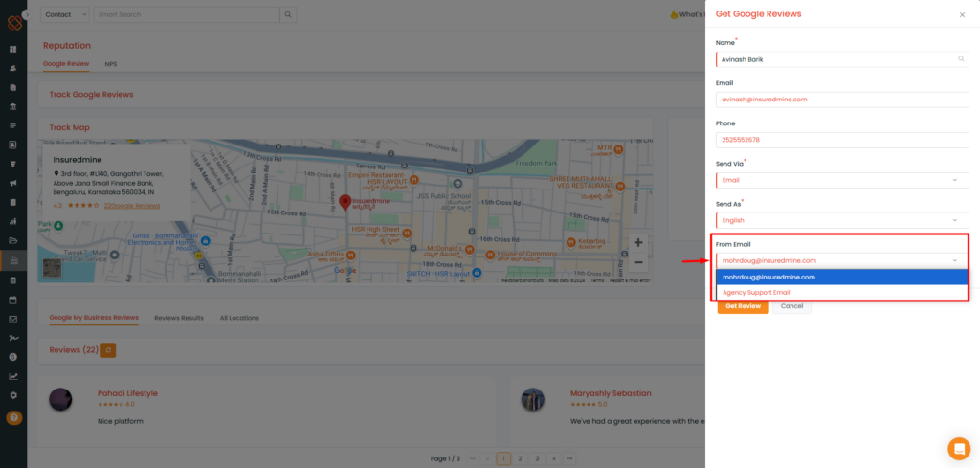
Task: Open the dollar sign icon in the sidebar
Action: [x=13, y=357]
